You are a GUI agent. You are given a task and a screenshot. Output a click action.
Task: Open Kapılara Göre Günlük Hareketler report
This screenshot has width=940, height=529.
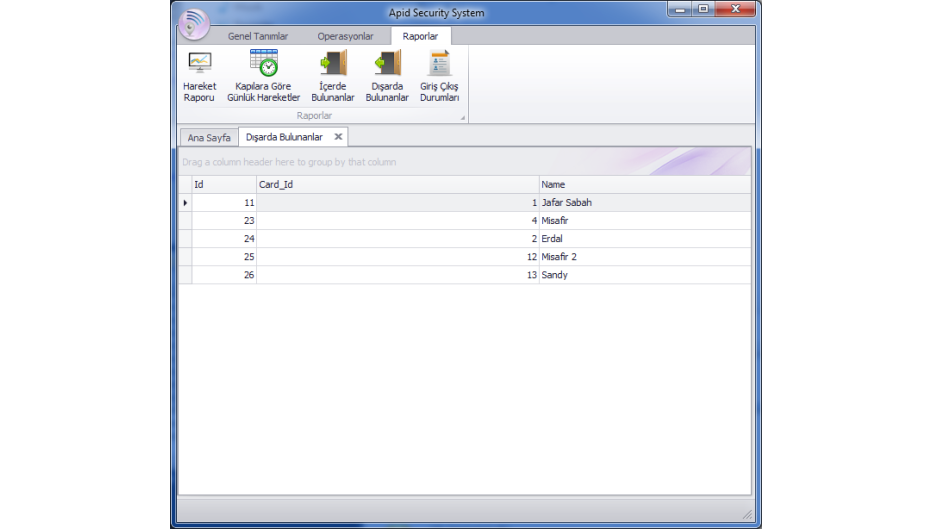point(263,77)
